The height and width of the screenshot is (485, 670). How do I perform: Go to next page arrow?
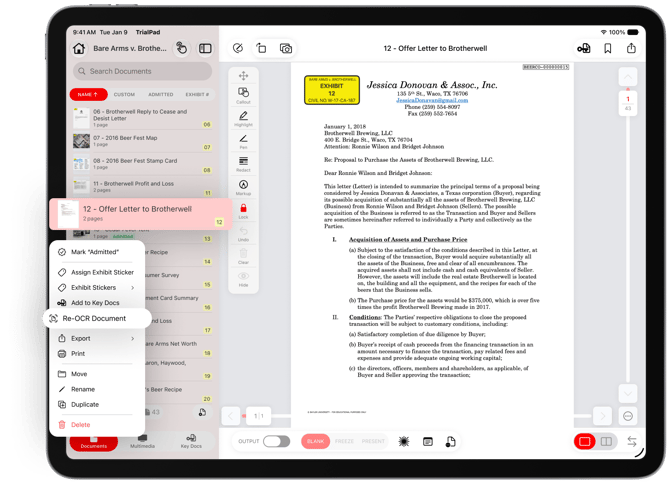[602, 416]
